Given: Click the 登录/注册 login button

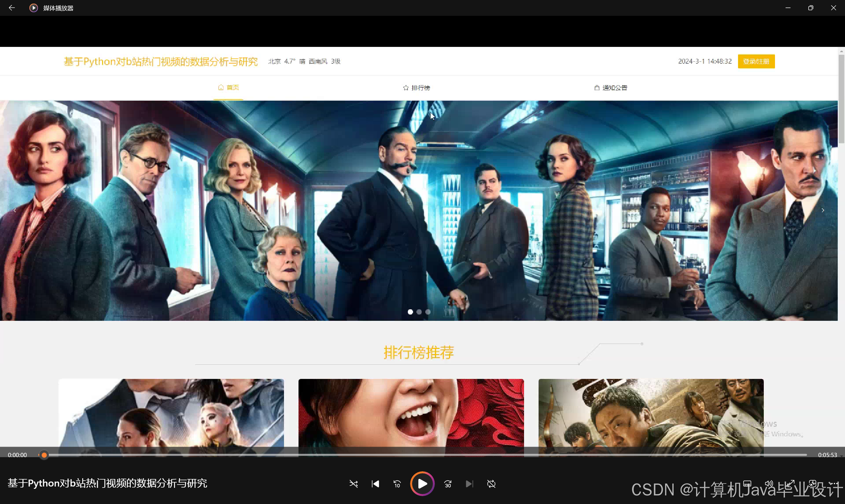Looking at the screenshot, I should (x=756, y=61).
